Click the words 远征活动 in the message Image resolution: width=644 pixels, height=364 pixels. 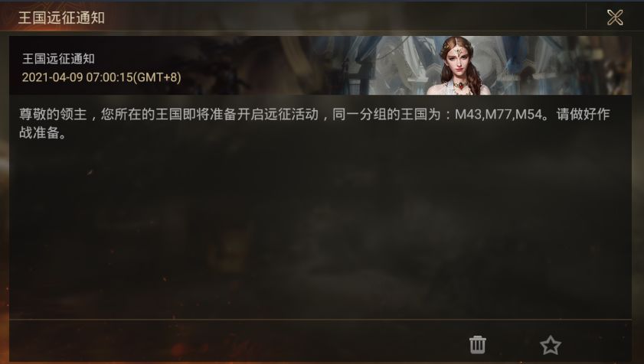click(292, 114)
